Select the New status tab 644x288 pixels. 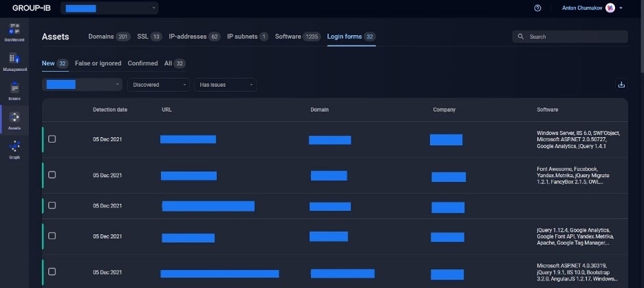pos(55,63)
